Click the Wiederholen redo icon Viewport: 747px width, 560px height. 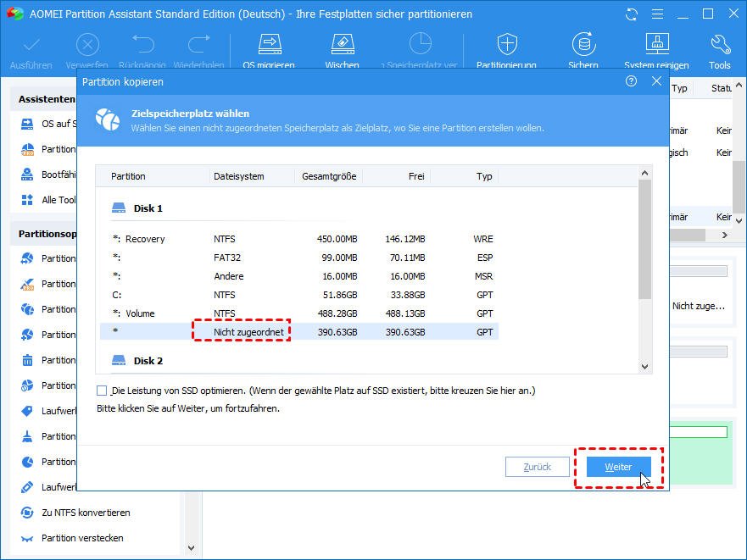point(198,45)
